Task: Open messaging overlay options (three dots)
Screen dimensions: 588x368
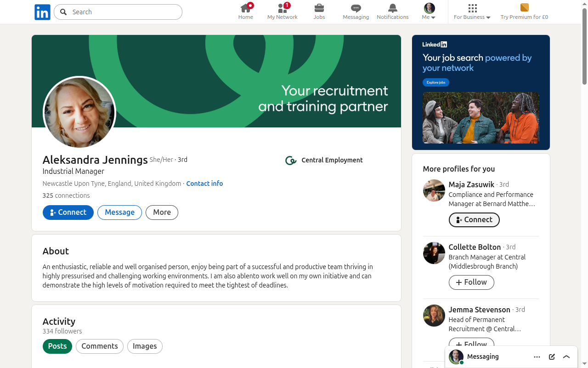Action: click(x=537, y=357)
